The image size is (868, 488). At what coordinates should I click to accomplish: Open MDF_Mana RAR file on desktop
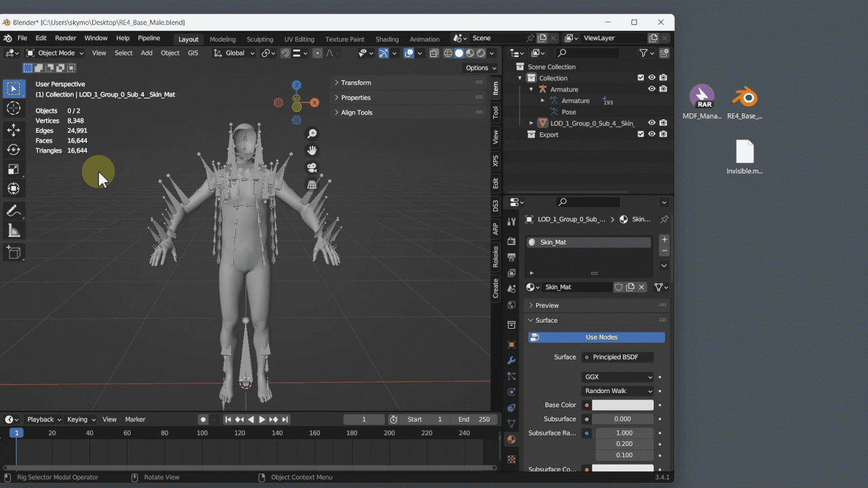[702, 102]
